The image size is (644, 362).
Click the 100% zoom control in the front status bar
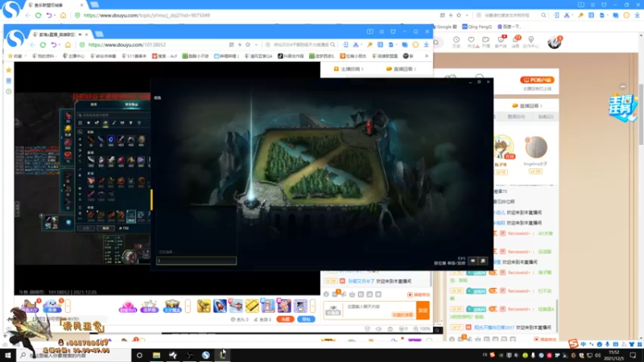point(422,329)
